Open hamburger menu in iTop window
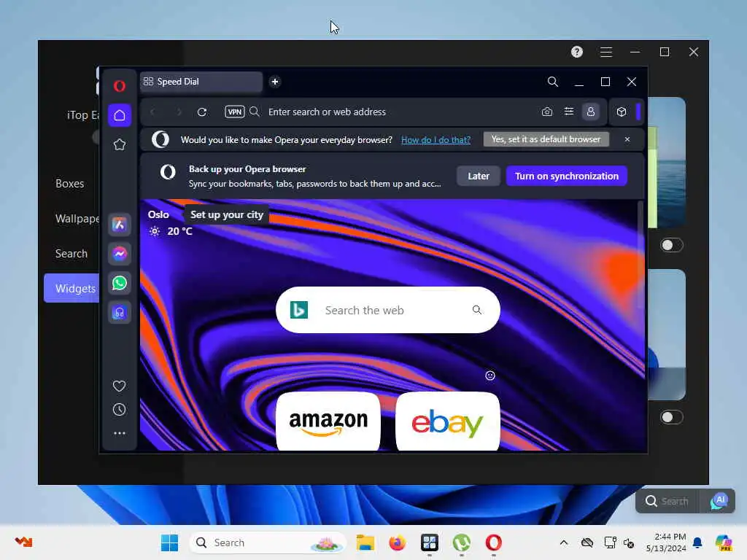Screen dimensions: 747x560 click(x=606, y=52)
